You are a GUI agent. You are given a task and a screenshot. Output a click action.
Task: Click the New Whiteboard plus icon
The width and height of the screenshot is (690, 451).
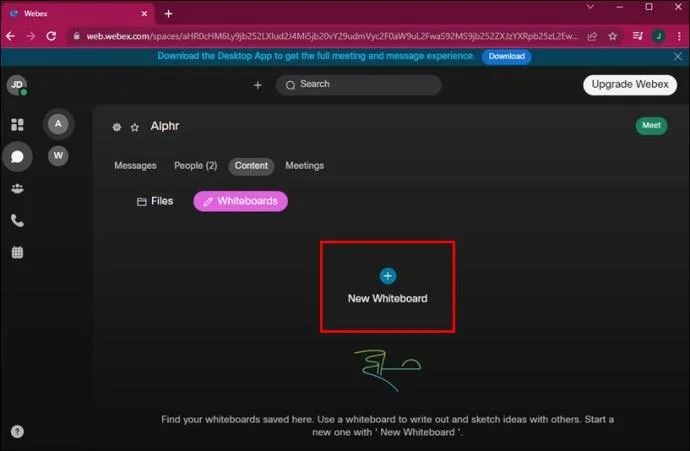pos(388,276)
